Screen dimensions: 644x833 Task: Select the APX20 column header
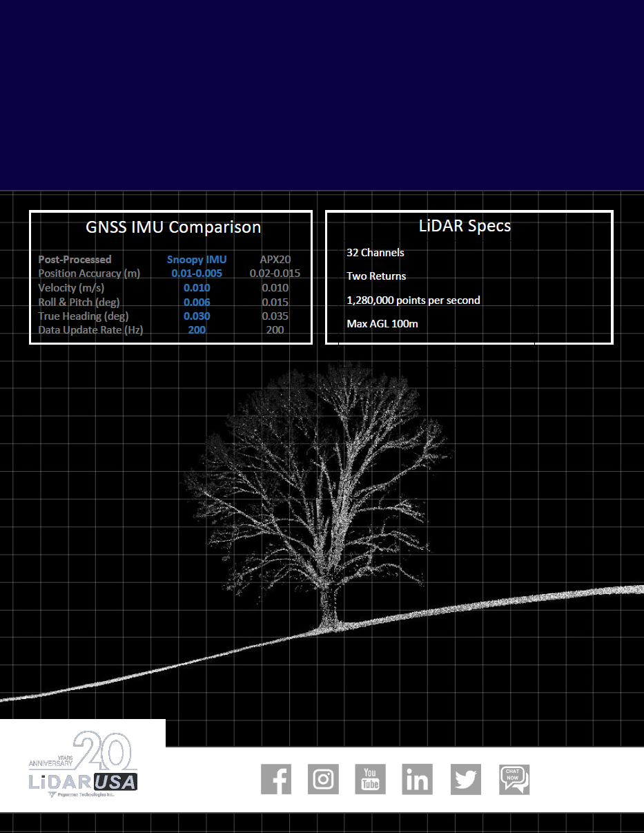tap(275, 260)
